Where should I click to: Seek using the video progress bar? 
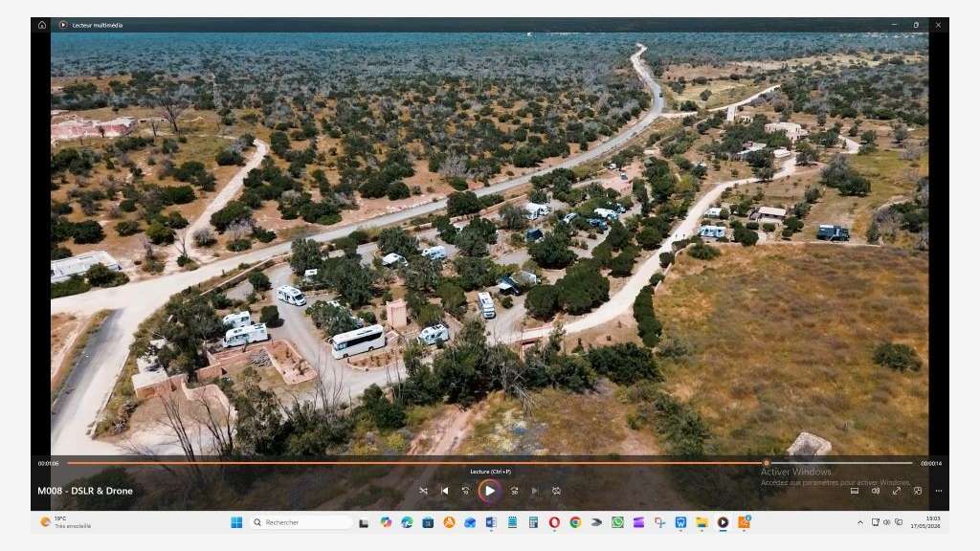tap(490, 463)
